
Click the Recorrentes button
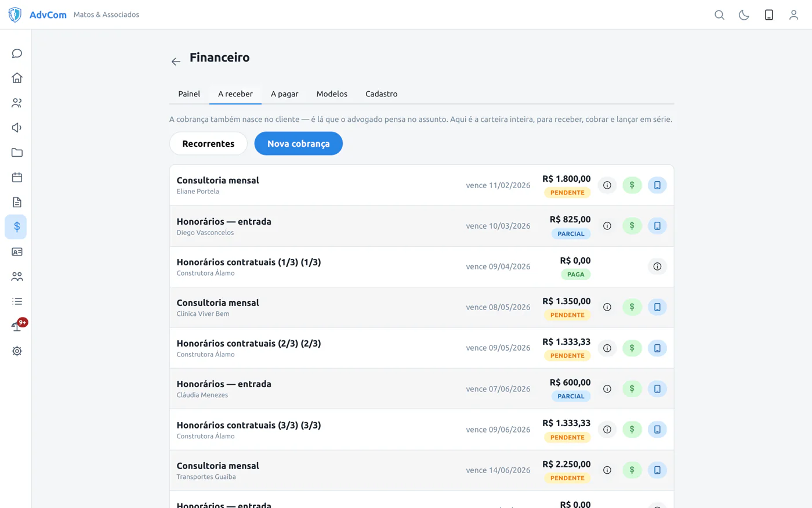208,143
